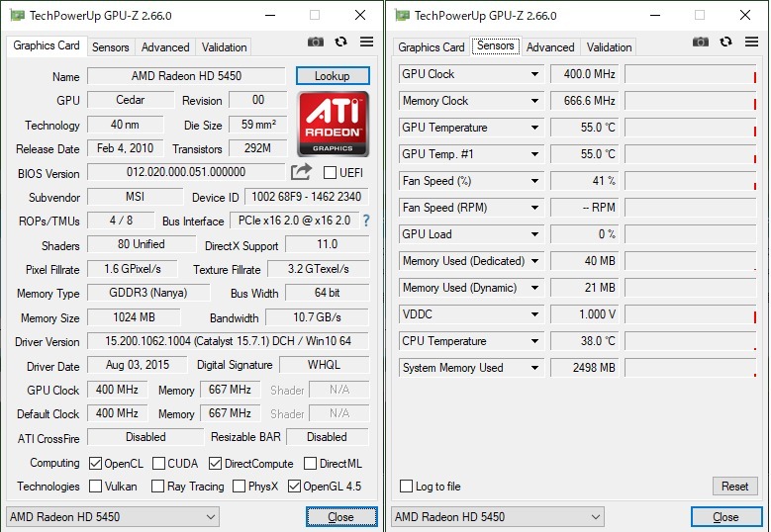The height and width of the screenshot is (532, 771).
Task: Click the Fan Speed 41 % reading
Action: click(x=585, y=181)
